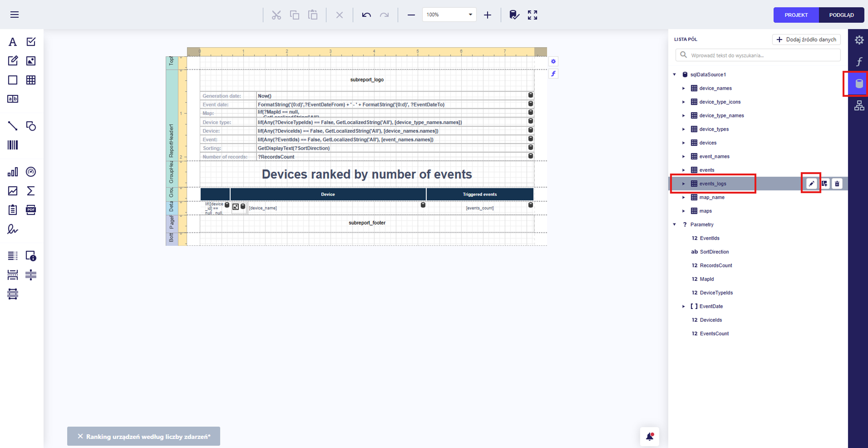This screenshot has width=868, height=448.
Task: Select the Check Box control in the toolbox
Action: [x=31, y=42]
